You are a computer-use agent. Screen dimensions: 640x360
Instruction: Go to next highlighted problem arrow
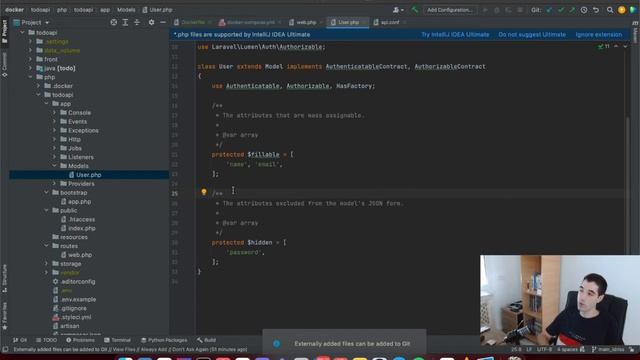pos(625,47)
